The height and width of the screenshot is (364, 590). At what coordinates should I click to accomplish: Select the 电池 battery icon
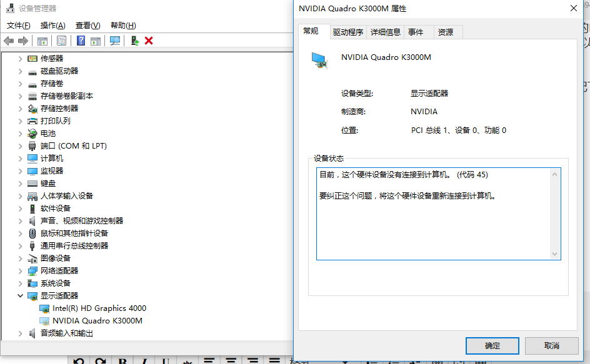(32, 134)
